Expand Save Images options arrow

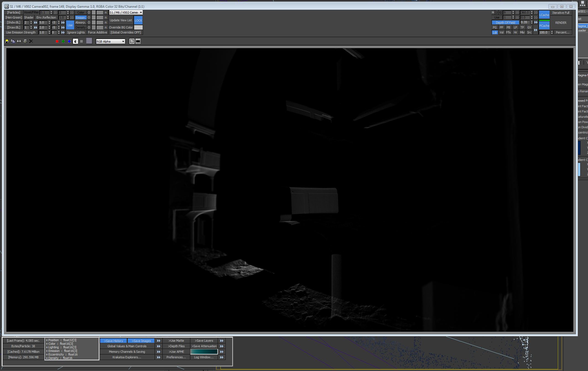(x=158, y=341)
